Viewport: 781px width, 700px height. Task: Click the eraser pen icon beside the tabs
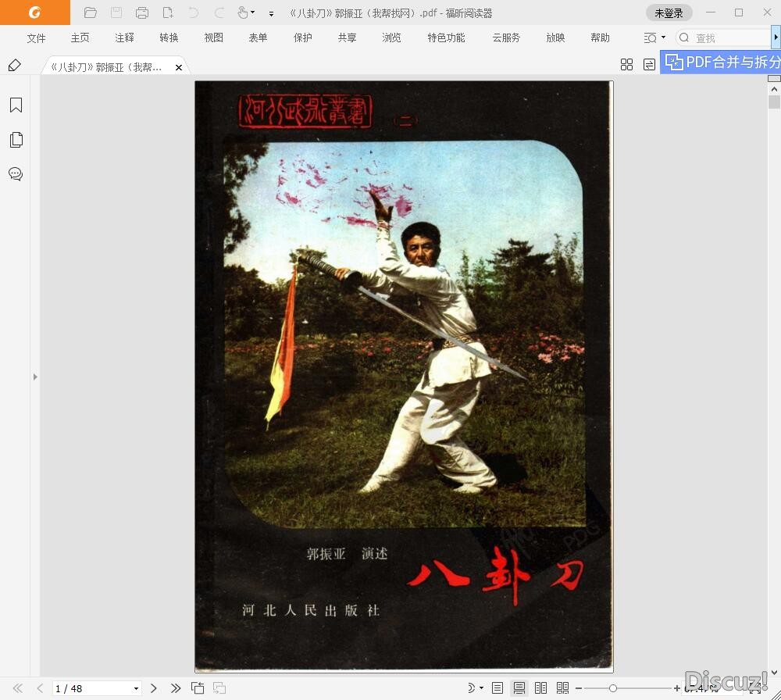14,66
